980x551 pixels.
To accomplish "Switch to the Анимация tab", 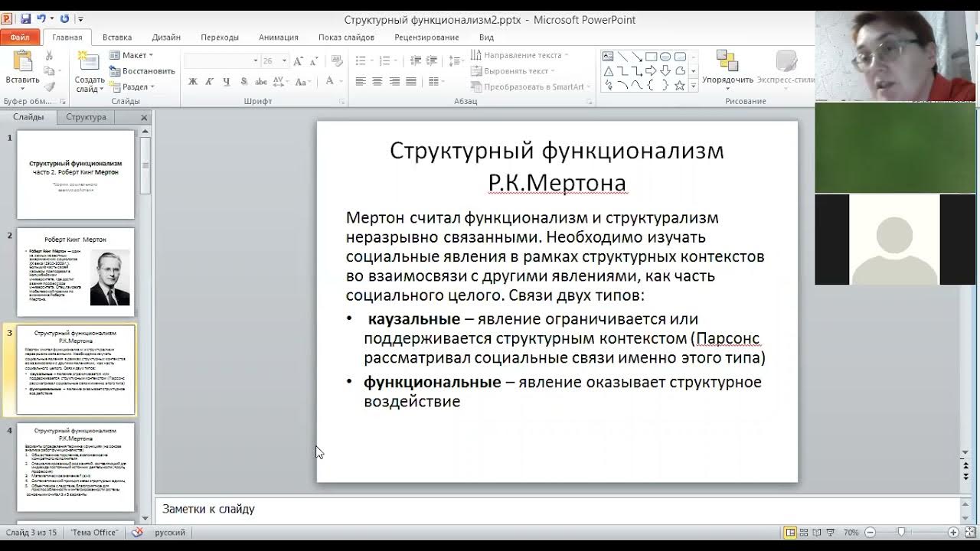I will 279,37.
